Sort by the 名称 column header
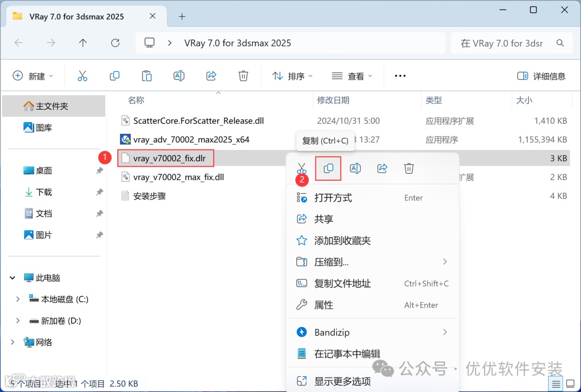This screenshot has width=581, height=392. 136,100
